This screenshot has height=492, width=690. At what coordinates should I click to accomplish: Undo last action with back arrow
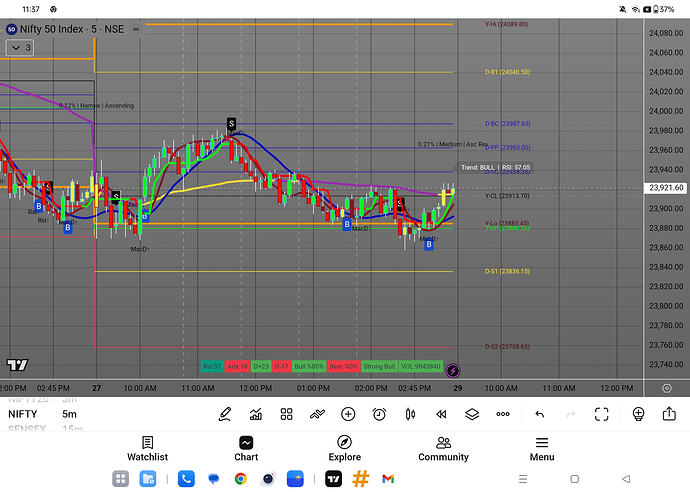[540, 414]
